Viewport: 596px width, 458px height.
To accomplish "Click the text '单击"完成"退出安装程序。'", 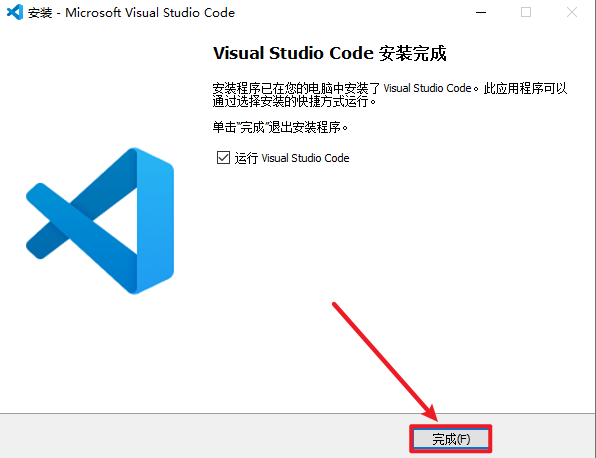I will pyautogui.click(x=281, y=127).
